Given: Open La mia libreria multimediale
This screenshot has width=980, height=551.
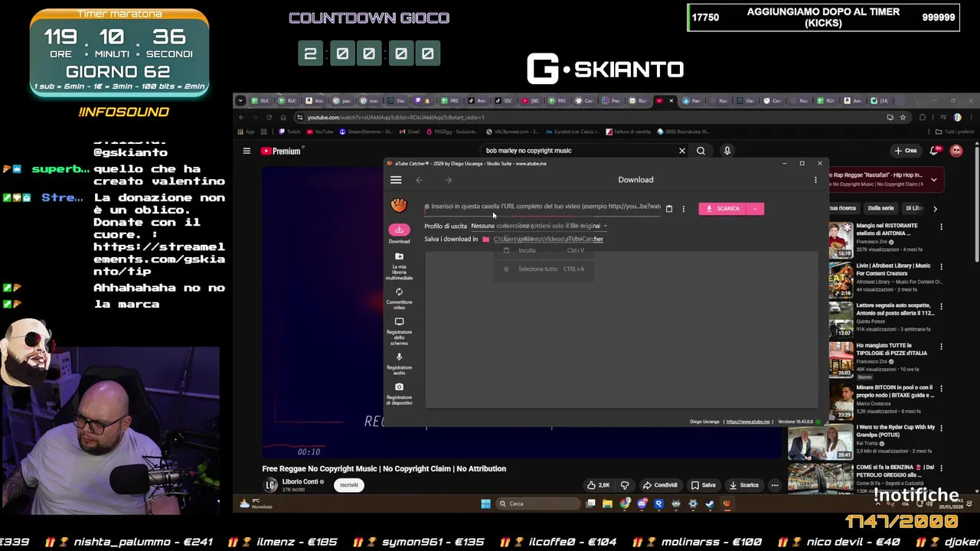Looking at the screenshot, I should pos(399,266).
